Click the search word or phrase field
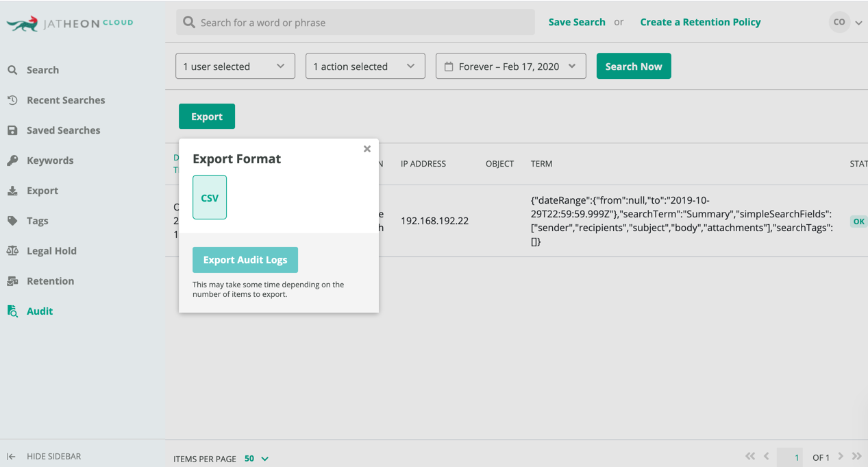The image size is (868, 467). click(x=356, y=23)
